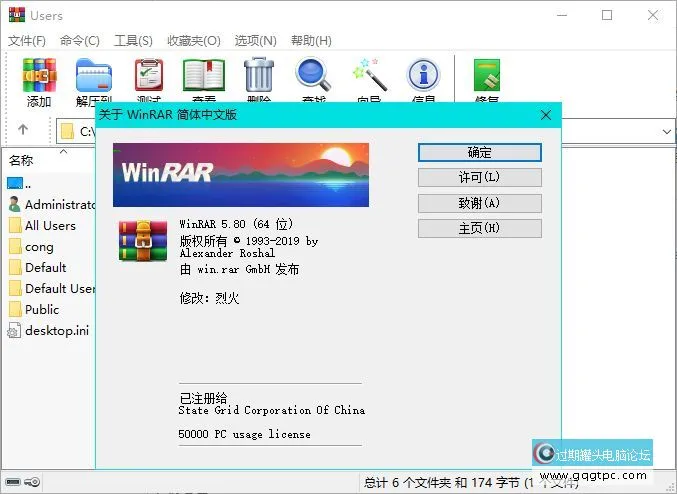
Task: Open the Favorites (收藏夹) menu
Action: pos(194,41)
